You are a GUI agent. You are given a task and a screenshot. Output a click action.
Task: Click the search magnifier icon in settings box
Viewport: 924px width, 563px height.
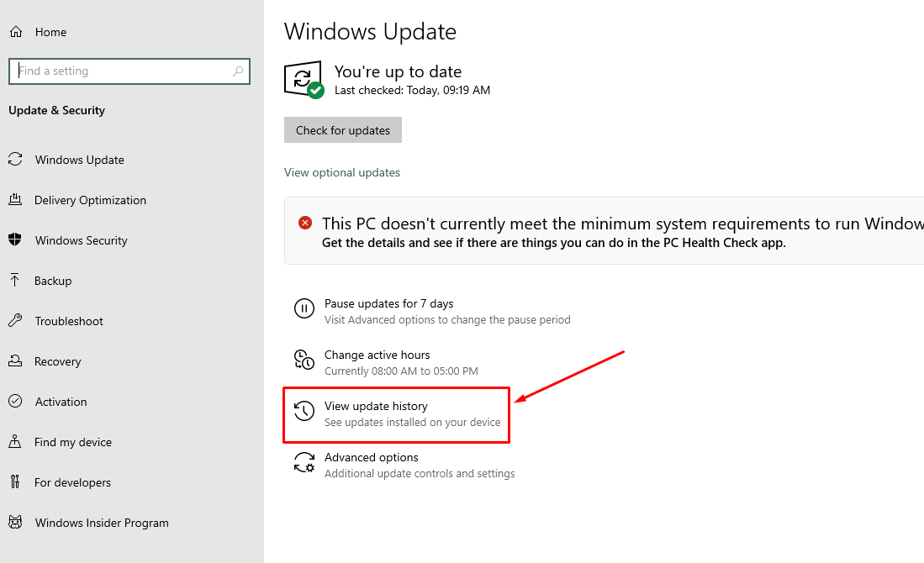(x=238, y=71)
